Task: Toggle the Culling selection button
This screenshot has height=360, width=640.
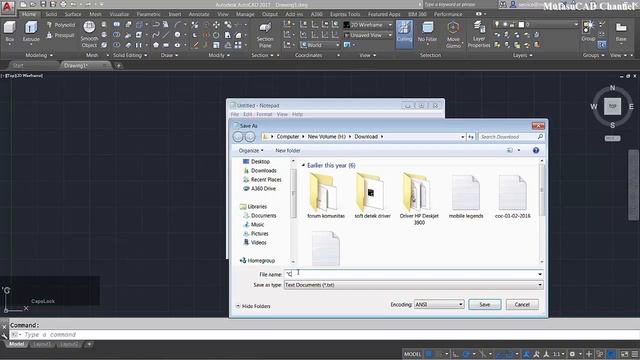Action: point(404,33)
